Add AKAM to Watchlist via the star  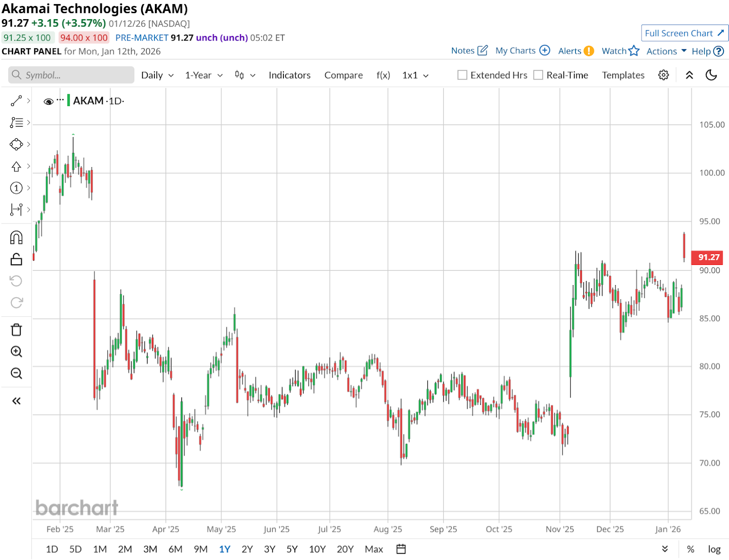634,51
